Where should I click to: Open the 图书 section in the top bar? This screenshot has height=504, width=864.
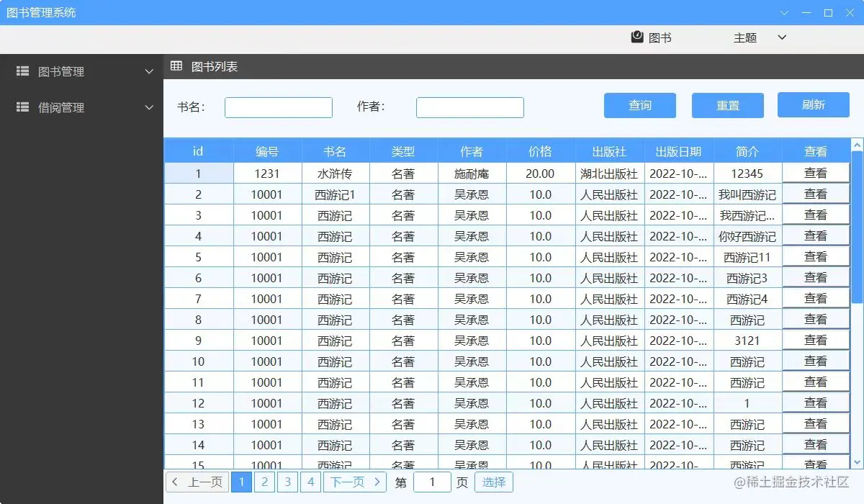pyautogui.click(x=652, y=37)
